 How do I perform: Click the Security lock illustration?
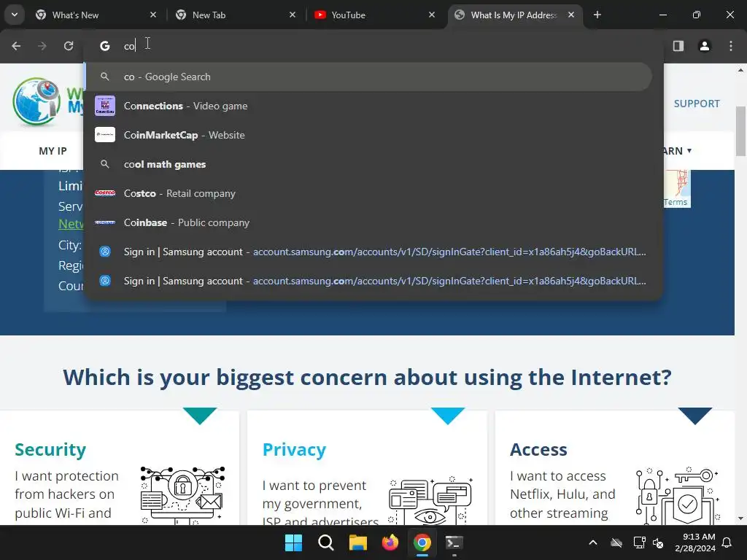click(x=183, y=495)
